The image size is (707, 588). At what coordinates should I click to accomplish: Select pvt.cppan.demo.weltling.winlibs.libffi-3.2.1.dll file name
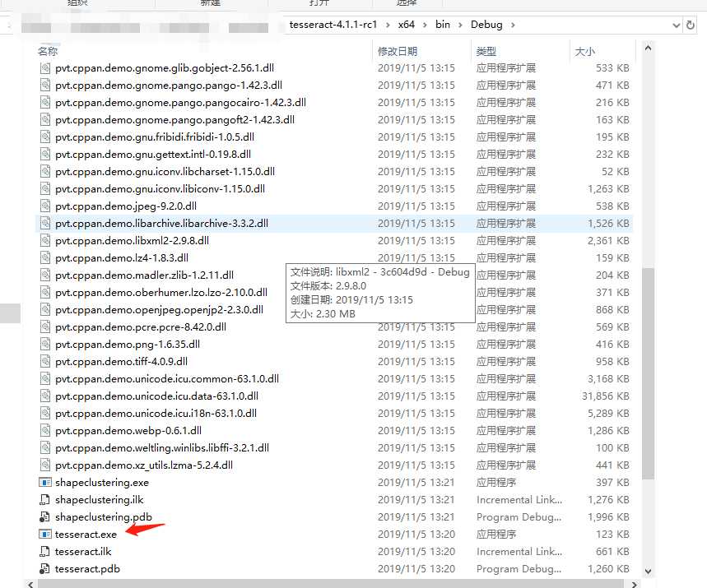tap(162, 448)
